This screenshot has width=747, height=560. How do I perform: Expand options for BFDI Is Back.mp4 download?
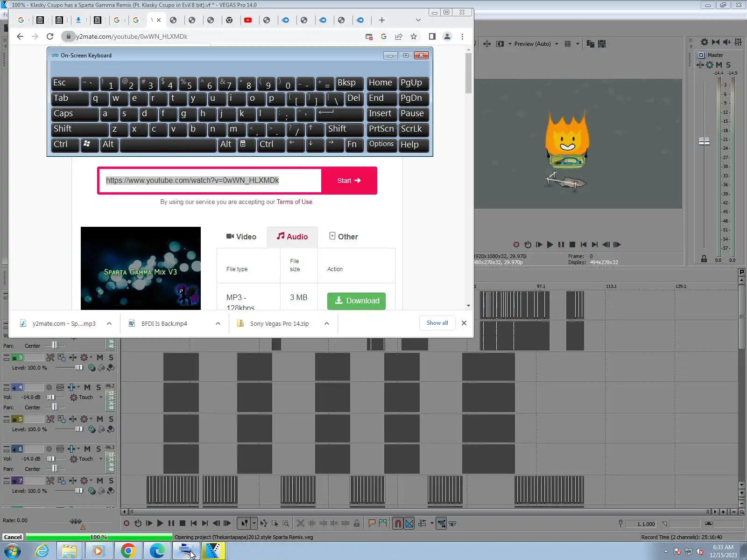(x=218, y=323)
